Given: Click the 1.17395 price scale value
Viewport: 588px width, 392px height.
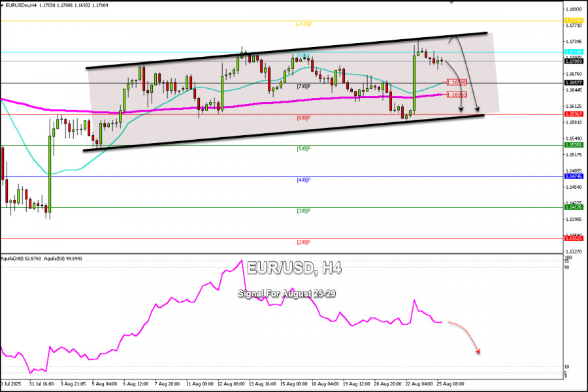Looking at the screenshot, I should tap(574, 41).
